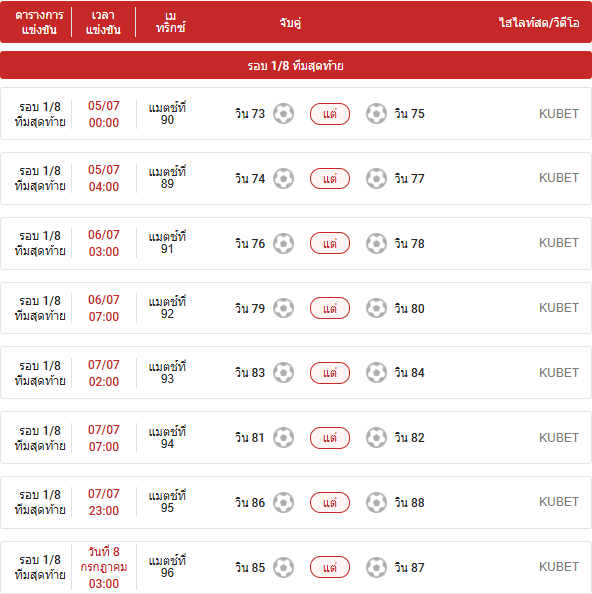
Task: Click the soccer ball icon beside วิน 73
Action: tap(284, 114)
